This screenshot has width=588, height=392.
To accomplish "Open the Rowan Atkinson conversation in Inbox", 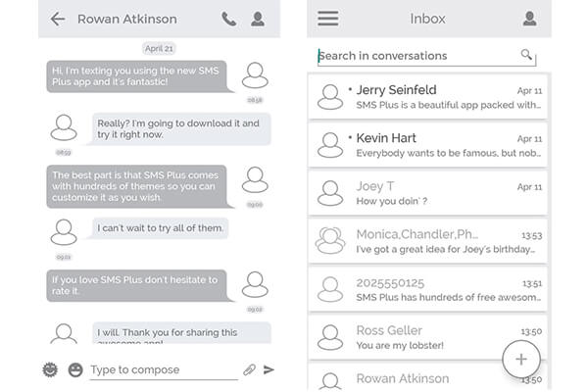I will [x=427, y=377].
